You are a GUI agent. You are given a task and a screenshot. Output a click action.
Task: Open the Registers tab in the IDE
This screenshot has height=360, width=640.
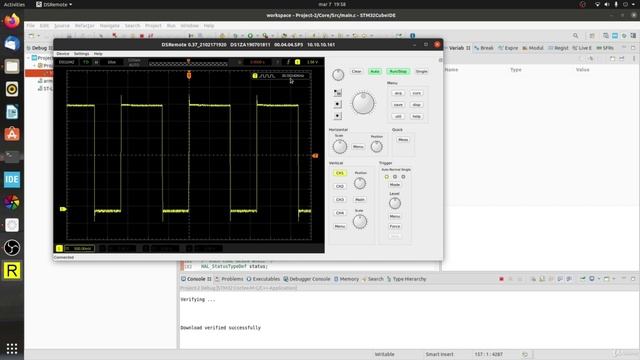[x=558, y=48]
